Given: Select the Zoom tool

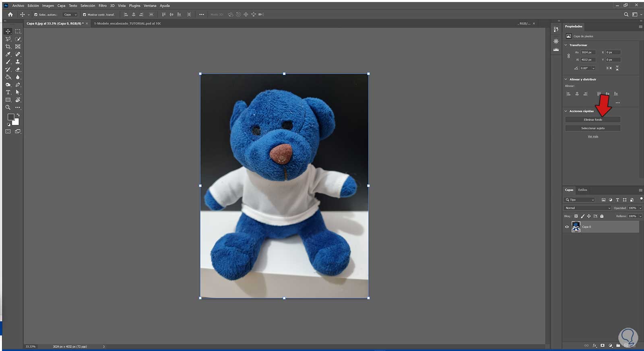Looking at the screenshot, I should tap(8, 107).
